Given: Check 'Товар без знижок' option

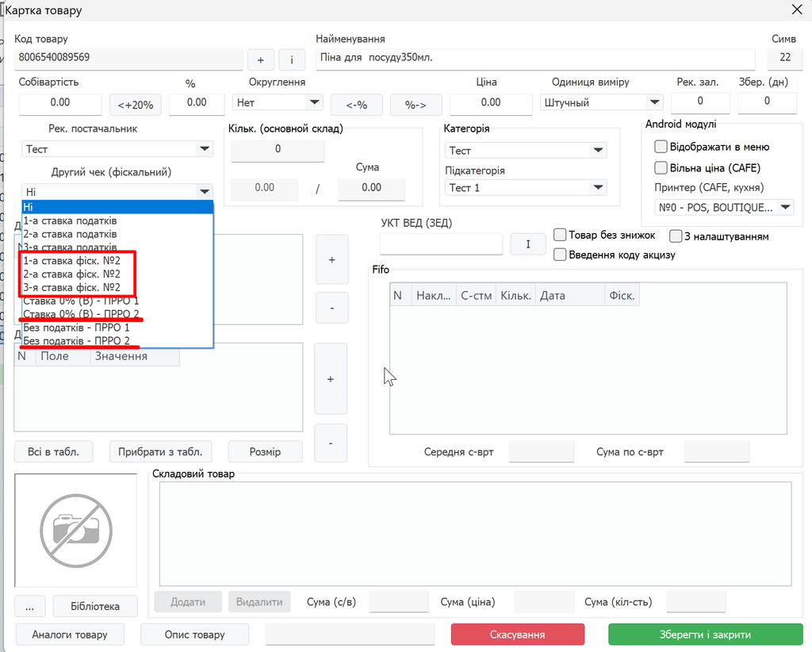Looking at the screenshot, I should pyautogui.click(x=559, y=235).
